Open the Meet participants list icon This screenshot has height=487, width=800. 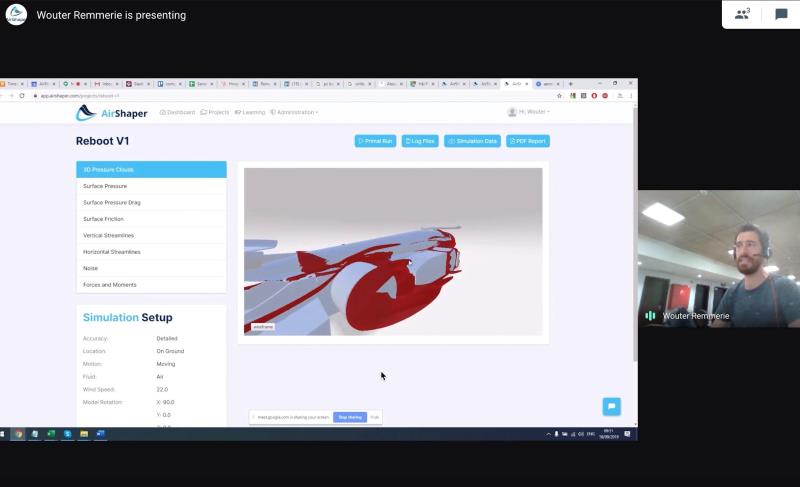(x=742, y=14)
